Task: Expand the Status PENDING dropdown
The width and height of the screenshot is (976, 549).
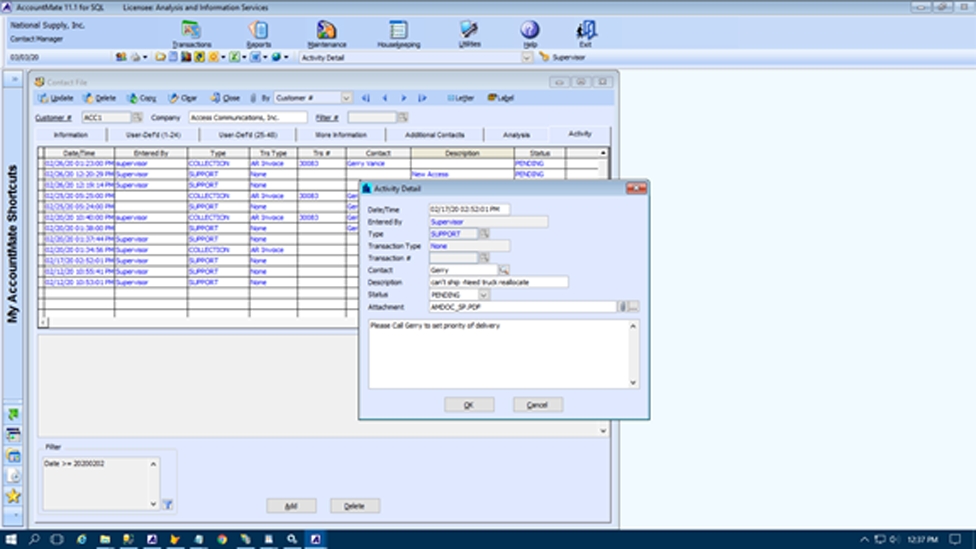Action: coord(485,295)
